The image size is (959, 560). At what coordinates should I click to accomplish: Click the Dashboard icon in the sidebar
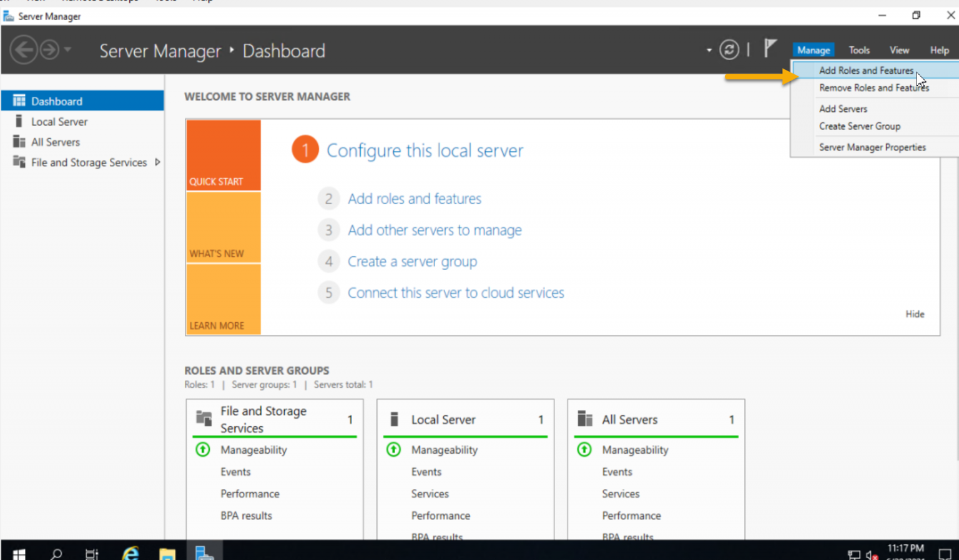(x=20, y=101)
